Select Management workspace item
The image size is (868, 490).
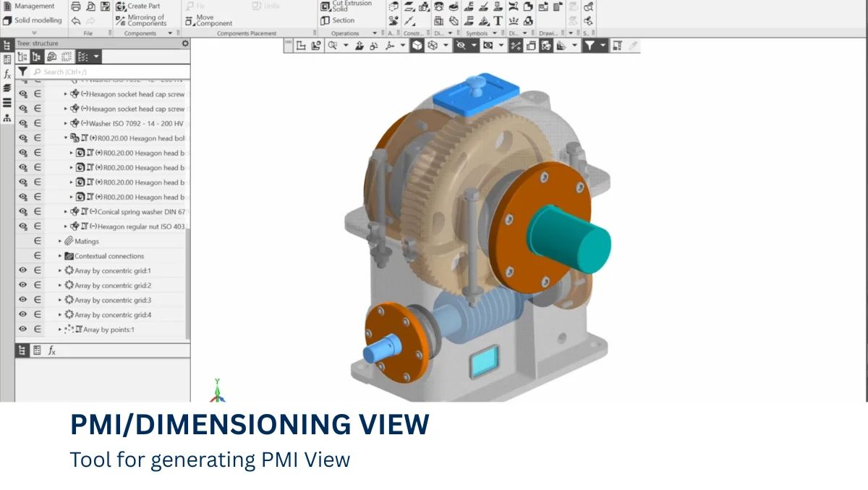(29, 6)
